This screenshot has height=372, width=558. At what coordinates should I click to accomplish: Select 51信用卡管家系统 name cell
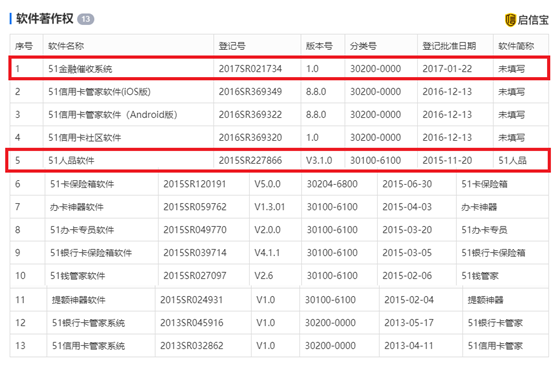pos(88,346)
